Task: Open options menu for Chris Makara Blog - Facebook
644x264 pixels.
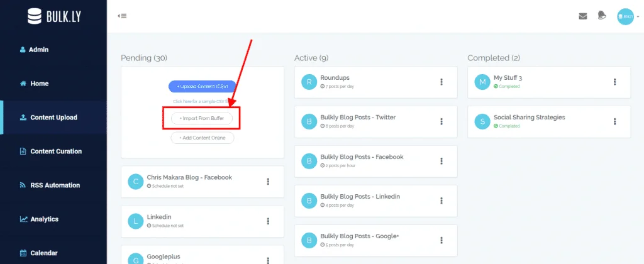Action: point(268,182)
